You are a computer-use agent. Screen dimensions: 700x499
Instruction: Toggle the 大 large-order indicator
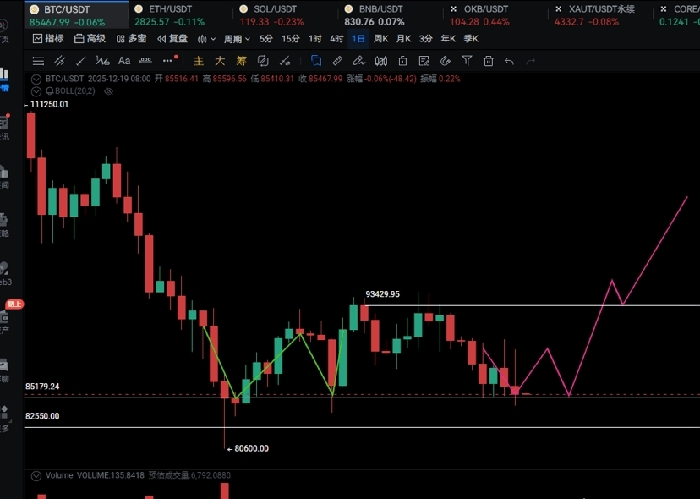[x=219, y=61]
